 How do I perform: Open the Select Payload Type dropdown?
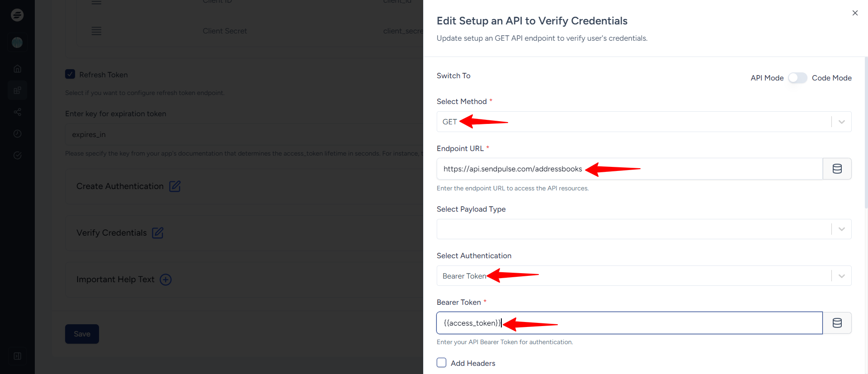[x=841, y=229]
